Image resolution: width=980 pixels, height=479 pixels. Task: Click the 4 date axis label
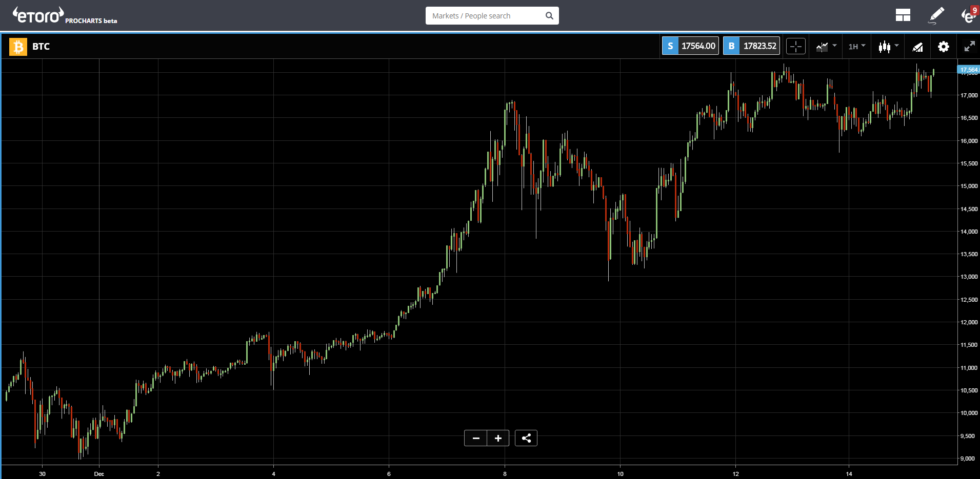pos(273,474)
